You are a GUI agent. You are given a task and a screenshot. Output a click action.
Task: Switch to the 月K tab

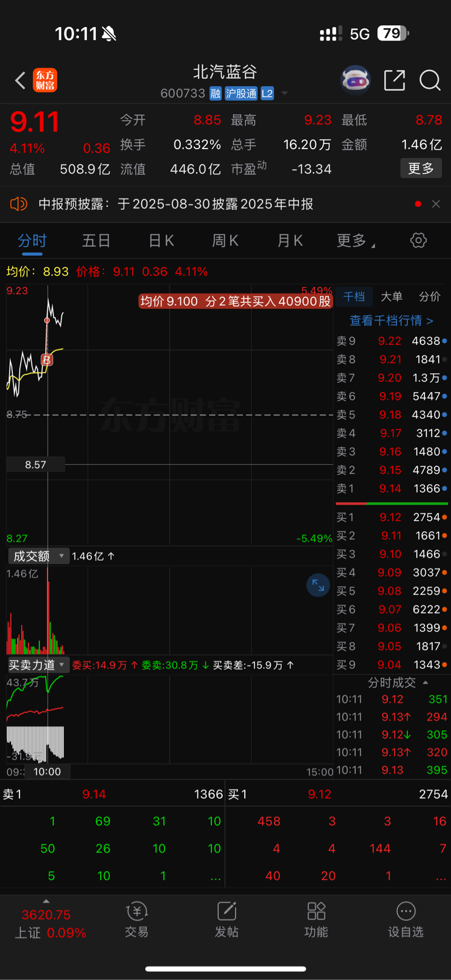tap(290, 241)
